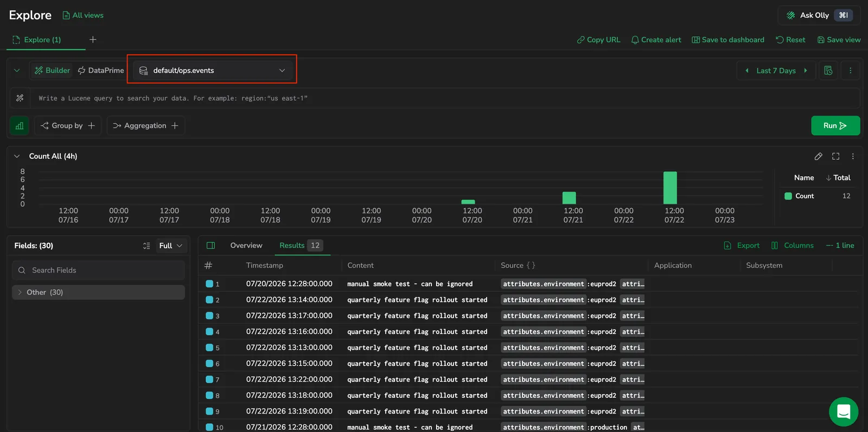The width and height of the screenshot is (868, 432).
Task: Click the Application column header
Action: 673,266
